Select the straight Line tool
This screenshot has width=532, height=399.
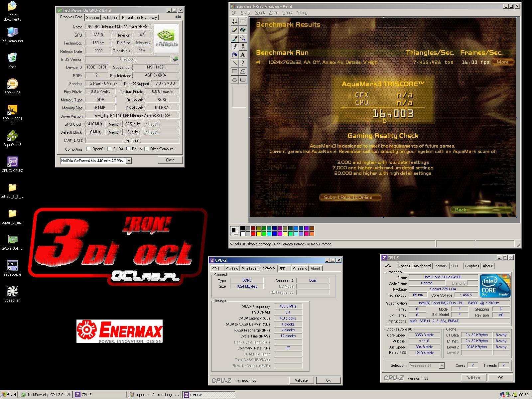tap(235, 63)
